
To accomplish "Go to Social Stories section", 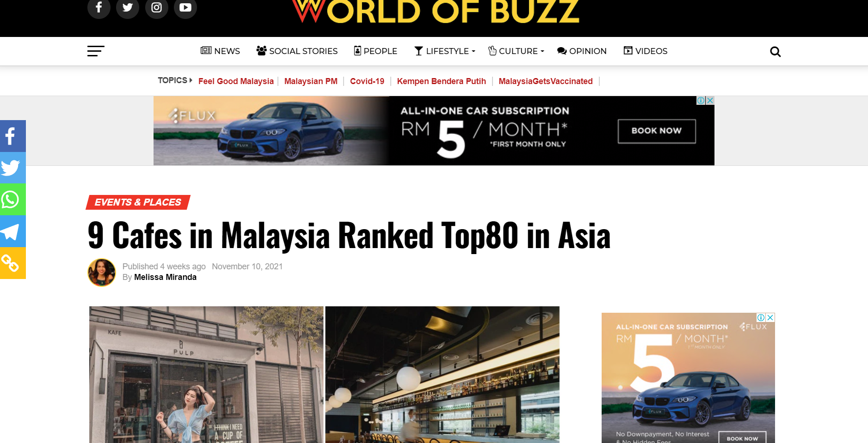I will coord(297,51).
